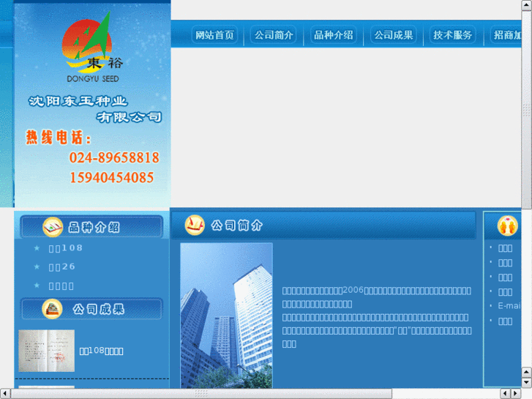The height and width of the screenshot is (399, 532).
Task: Click the Dongyu Seed logo
Action: (92, 47)
